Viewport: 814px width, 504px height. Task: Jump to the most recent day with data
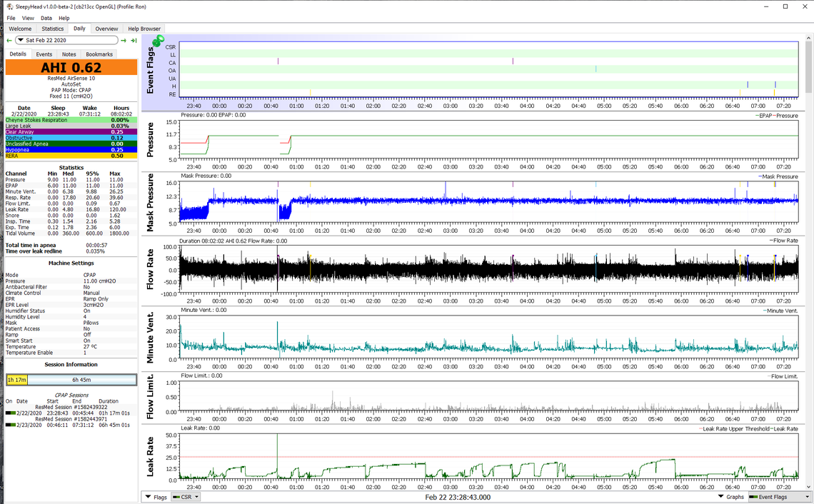134,41
